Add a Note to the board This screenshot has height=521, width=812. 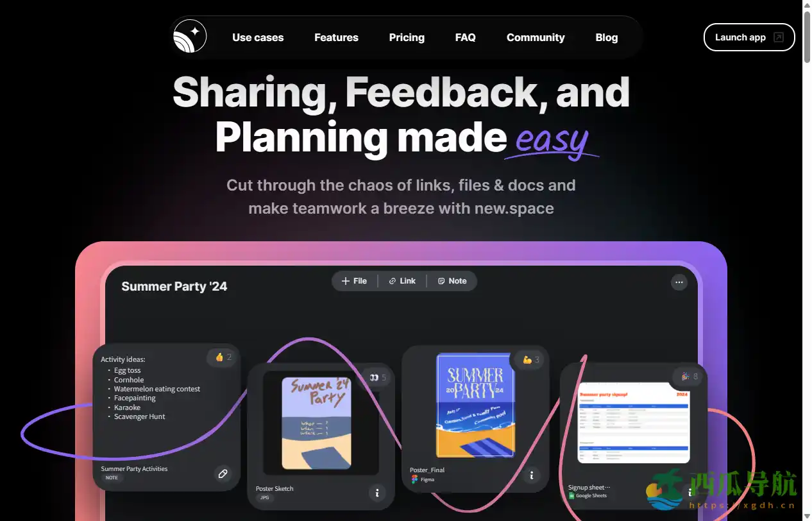tap(452, 281)
